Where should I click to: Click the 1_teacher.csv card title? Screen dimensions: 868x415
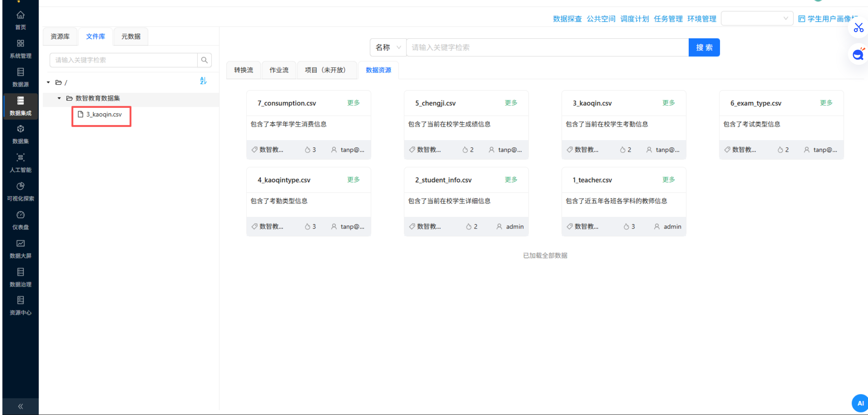point(592,180)
